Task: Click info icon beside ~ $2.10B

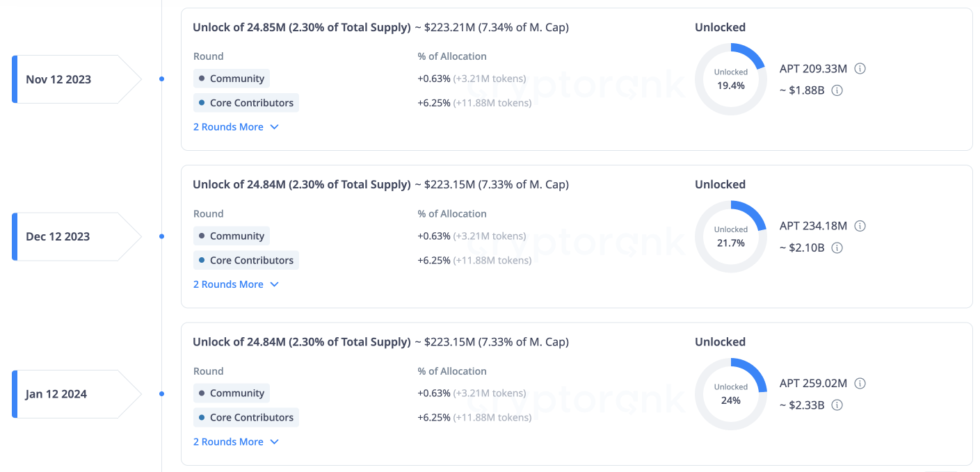Action: (837, 247)
